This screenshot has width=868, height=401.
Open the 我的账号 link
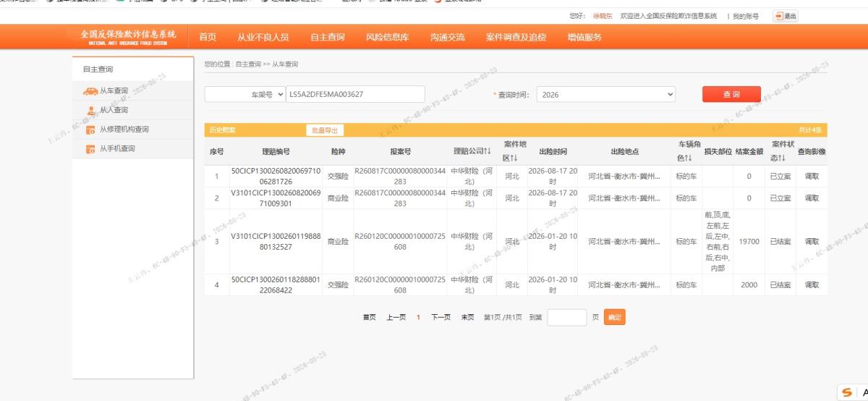click(x=745, y=16)
